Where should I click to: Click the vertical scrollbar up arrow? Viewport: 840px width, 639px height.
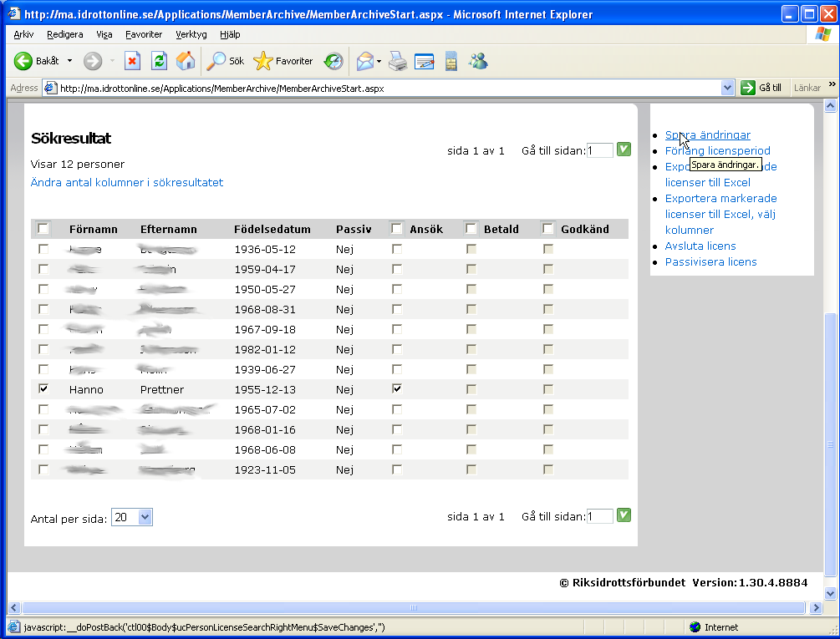tap(830, 106)
